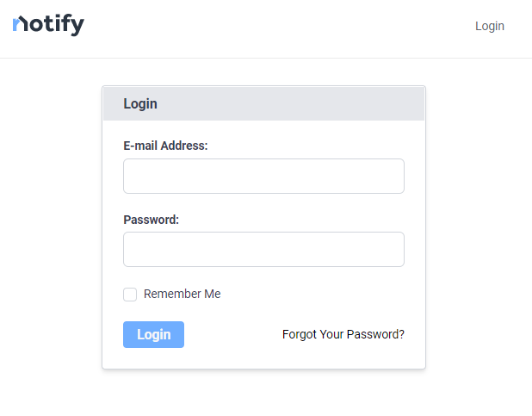The height and width of the screenshot is (416, 532).
Task: Click the Login card header title
Action: pos(140,103)
